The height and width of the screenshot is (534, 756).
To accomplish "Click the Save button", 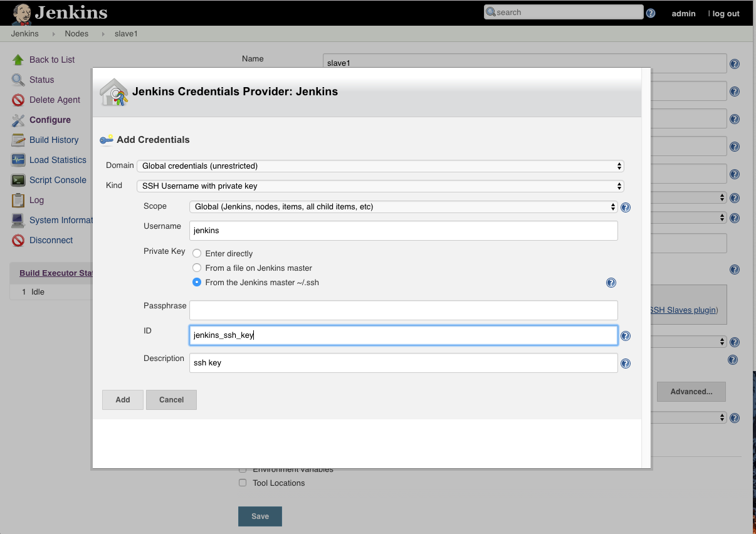I will (x=260, y=516).
